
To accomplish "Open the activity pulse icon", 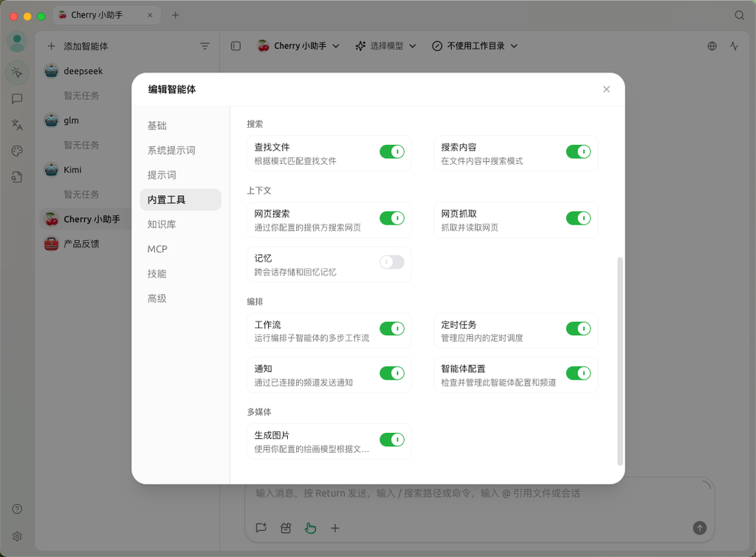I will pyautogui.click(x=734, y=47).
